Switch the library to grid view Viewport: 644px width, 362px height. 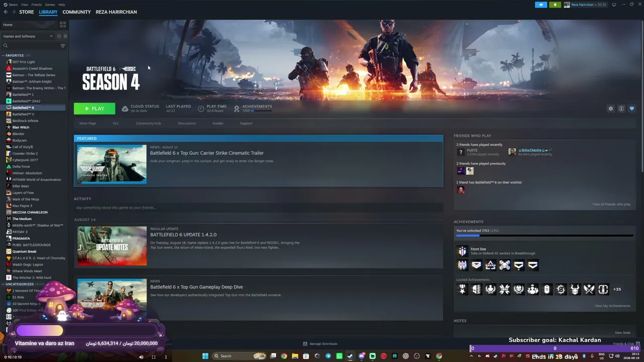point(63,24)
